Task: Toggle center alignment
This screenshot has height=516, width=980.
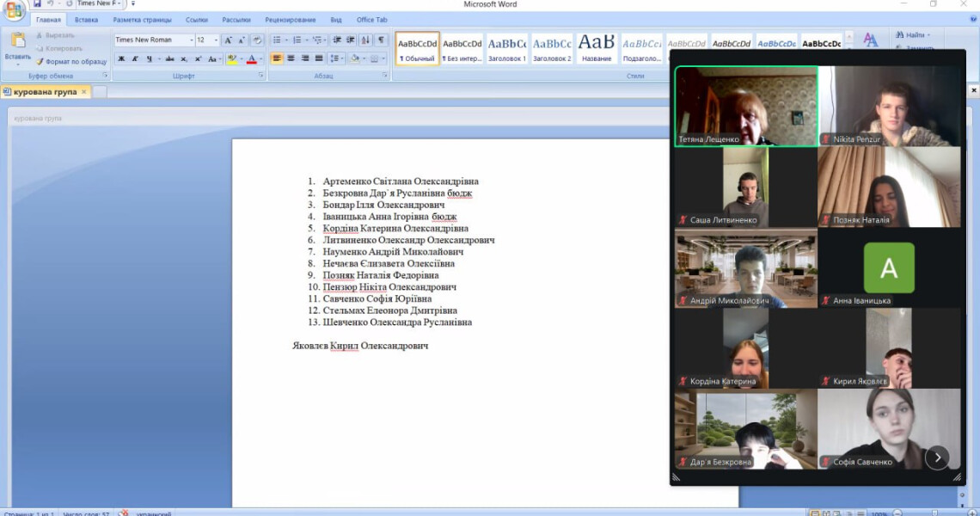Action: [291, 58]
